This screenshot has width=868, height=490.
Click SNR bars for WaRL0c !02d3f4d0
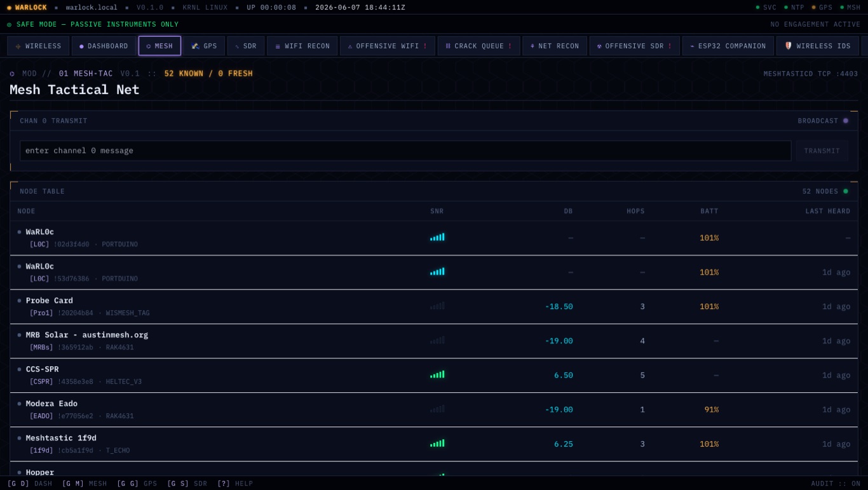pos(437,237)
